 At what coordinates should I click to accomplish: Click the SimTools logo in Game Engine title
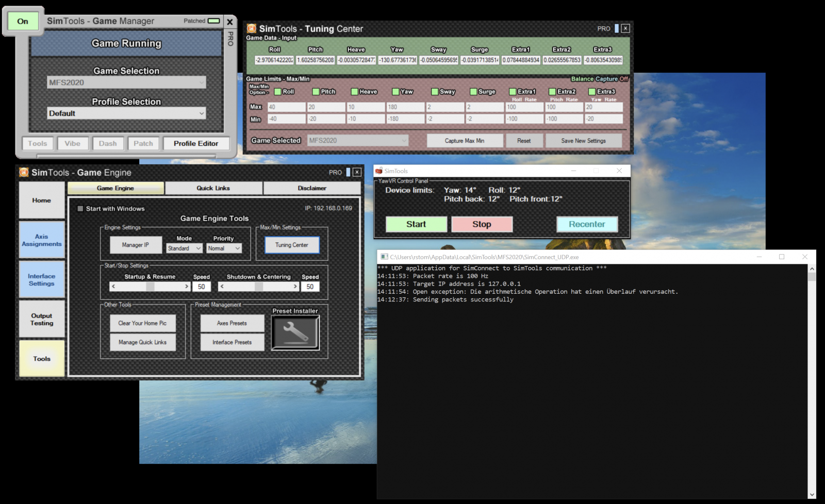pos(24,173)
